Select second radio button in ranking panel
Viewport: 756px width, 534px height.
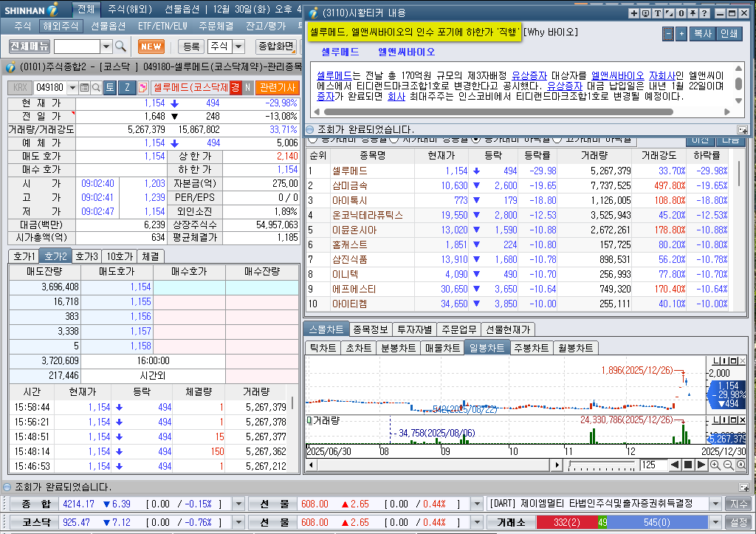coord(394,140)
